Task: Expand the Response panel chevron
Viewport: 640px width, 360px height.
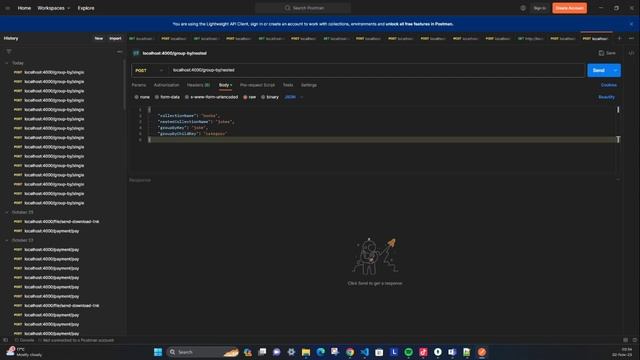Action: [x=618, y=180]
